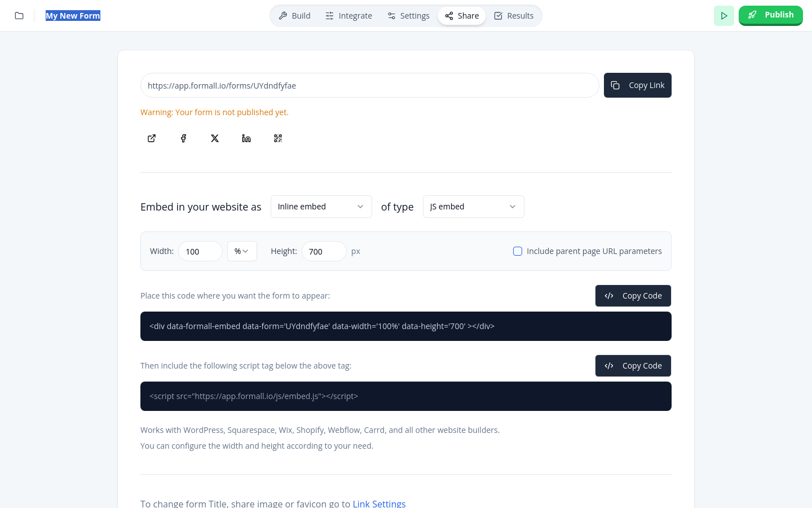Copy code for the div embed tag
This screenshot has height=508, width=812.
tap(633, 296)
